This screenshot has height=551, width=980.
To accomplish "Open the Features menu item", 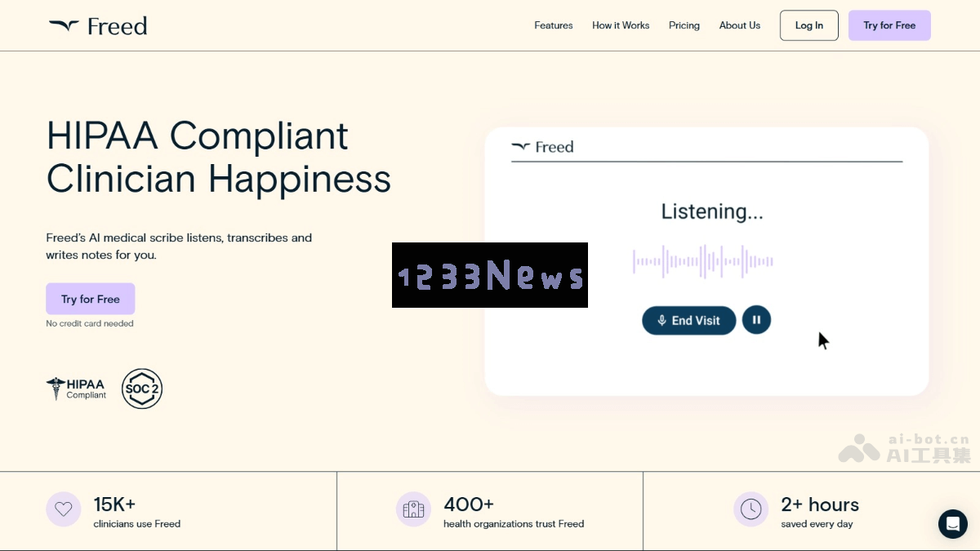I will [554, 25].
